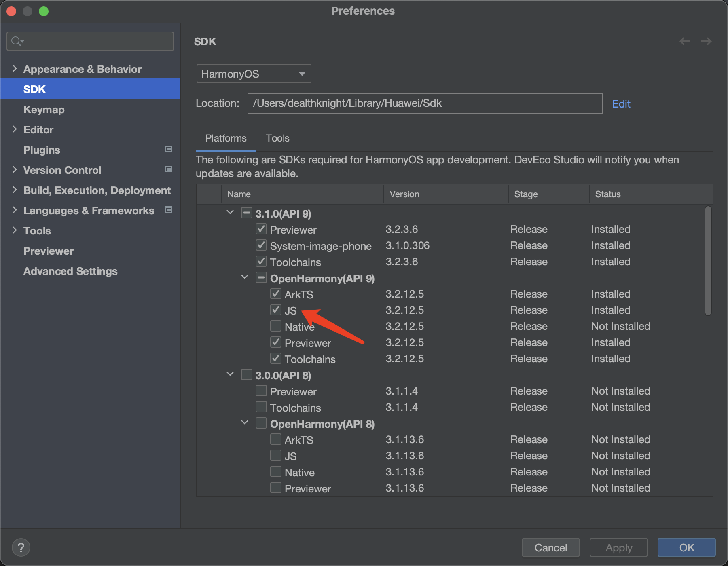Screen dimensions: 728x566
Task: Collapse the 3.0.0(API 8) tree node
Action: 230,374
